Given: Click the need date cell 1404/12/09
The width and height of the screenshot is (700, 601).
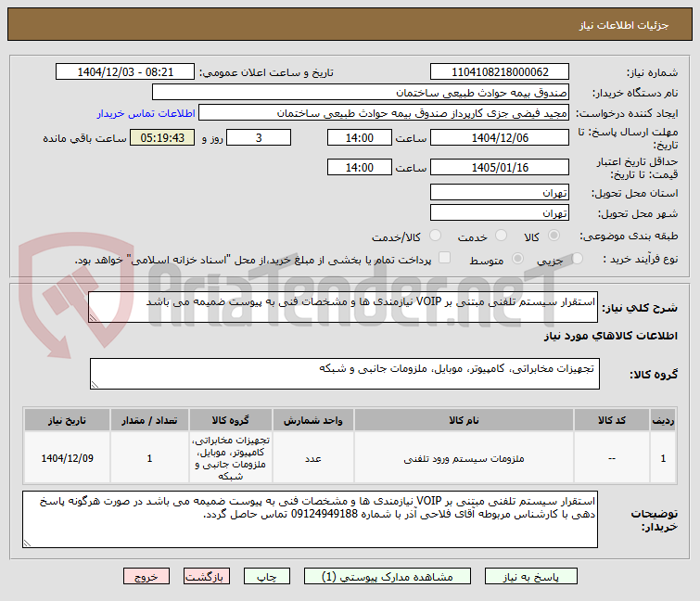Looking at the screenshot, I should 67,458.
